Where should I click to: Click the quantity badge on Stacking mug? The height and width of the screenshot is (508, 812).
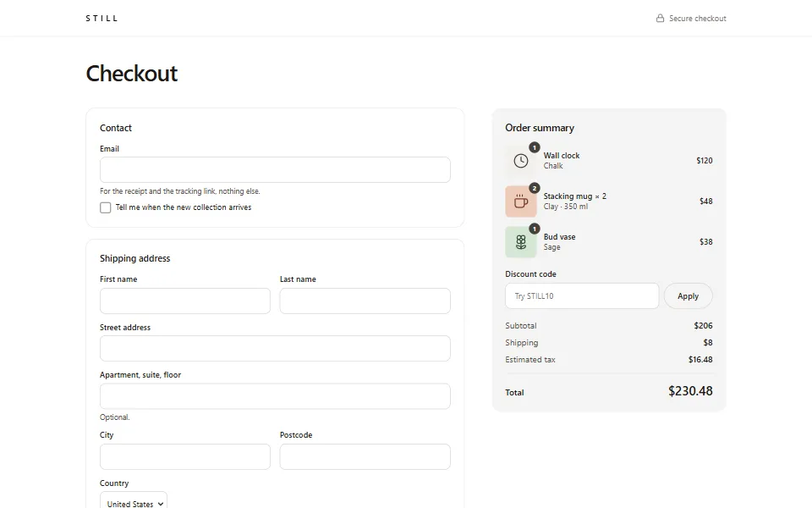click(534, 188)
